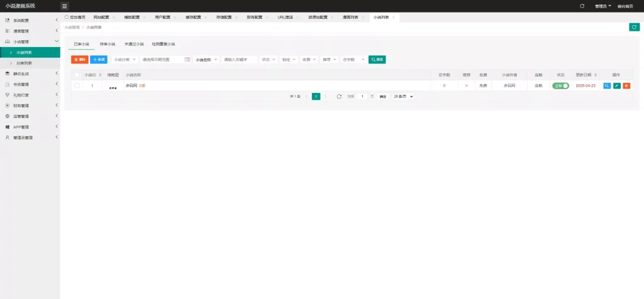The image size is (644, 299).
Task: Sort by 更新日期 column arrows
Action: tap(596, 75)
